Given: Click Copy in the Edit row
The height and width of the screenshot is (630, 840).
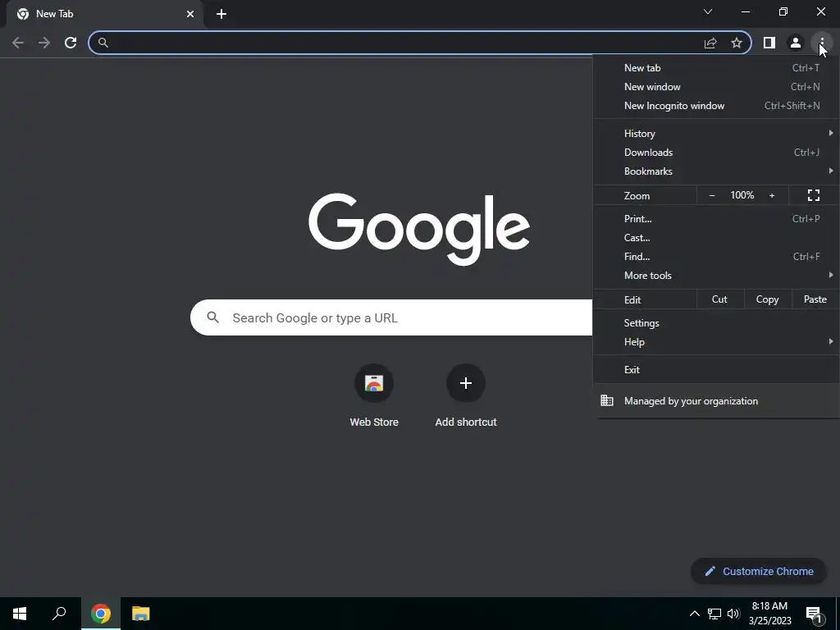Looking at the screenshot, I should [x=767, y=299].
